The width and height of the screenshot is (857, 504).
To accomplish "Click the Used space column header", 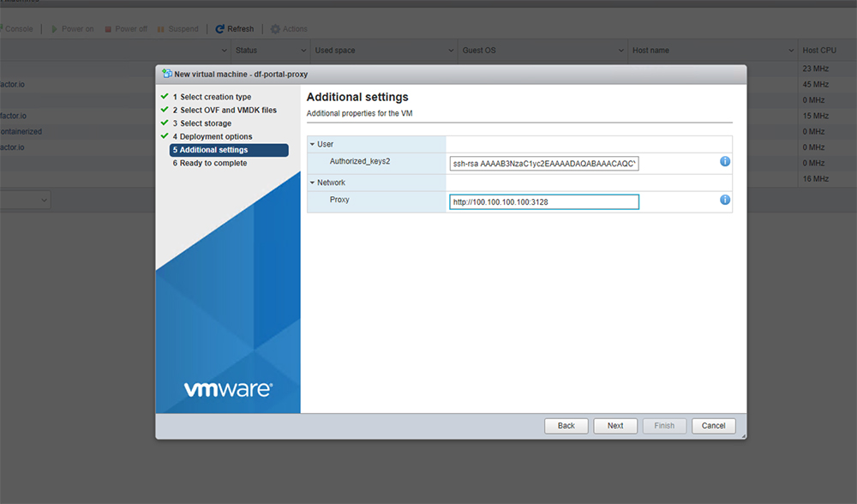I will pos(335,51).
